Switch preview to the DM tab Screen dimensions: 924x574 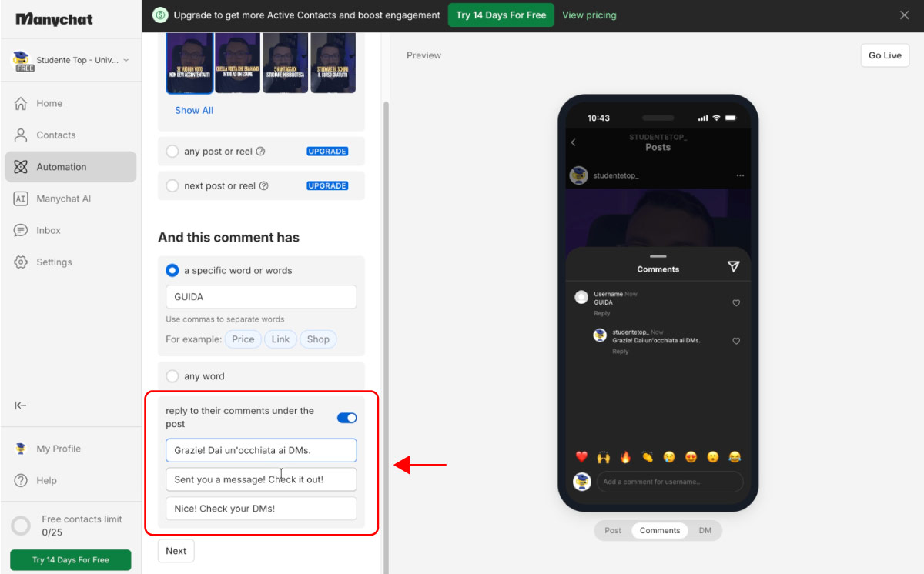(705, 531)
